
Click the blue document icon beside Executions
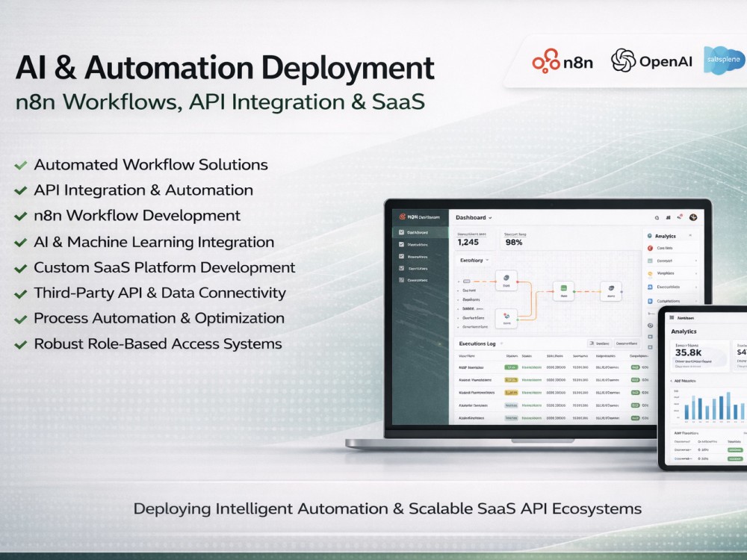[x=650, y=287]
